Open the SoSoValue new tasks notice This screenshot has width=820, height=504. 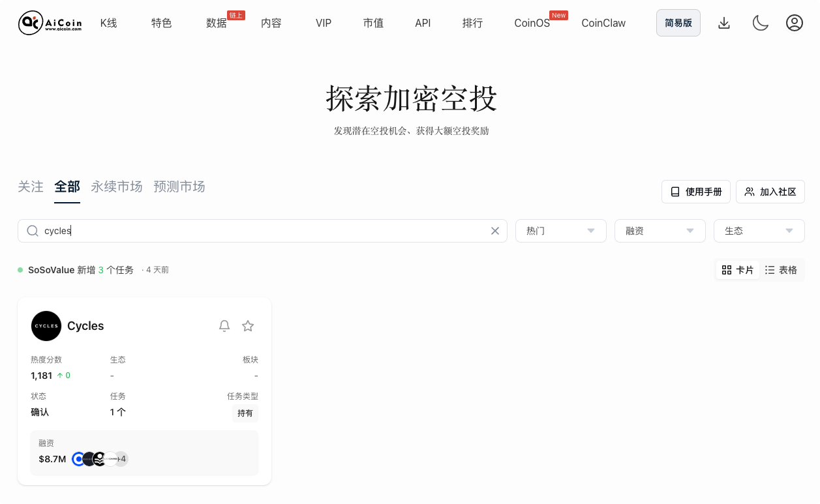(81, 270)
